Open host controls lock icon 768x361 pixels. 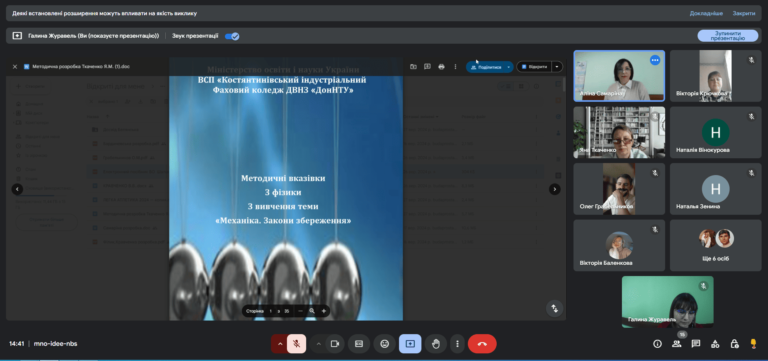click(734, 344)
